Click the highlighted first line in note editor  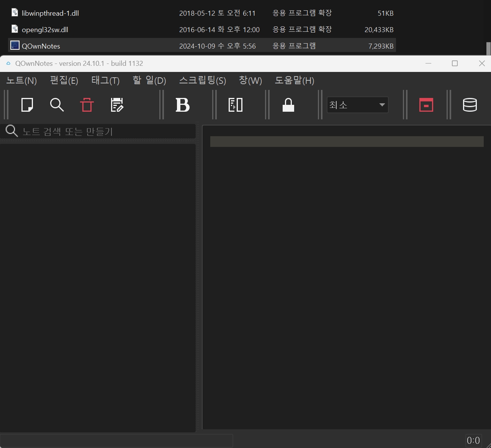tap(347, 142)
